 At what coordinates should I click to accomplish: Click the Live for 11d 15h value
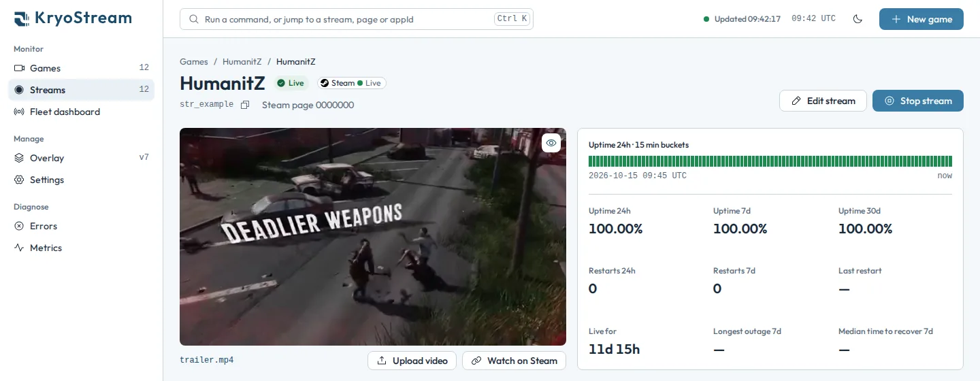615,349
